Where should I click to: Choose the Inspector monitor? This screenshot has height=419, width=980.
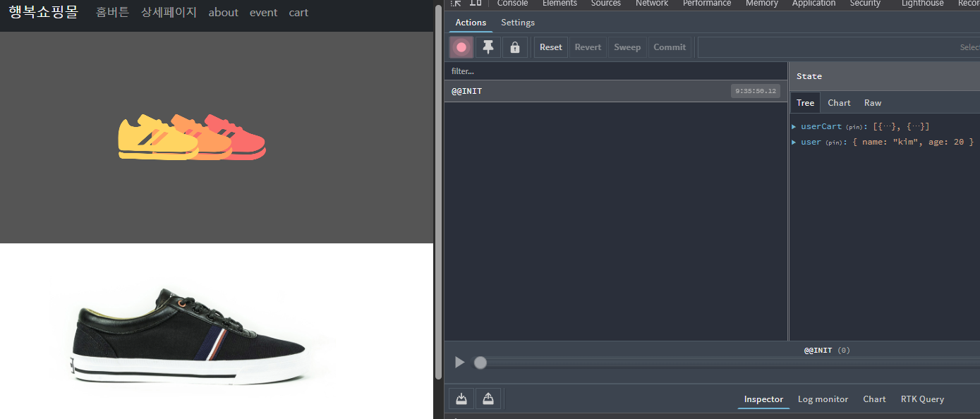pos(763,399)
